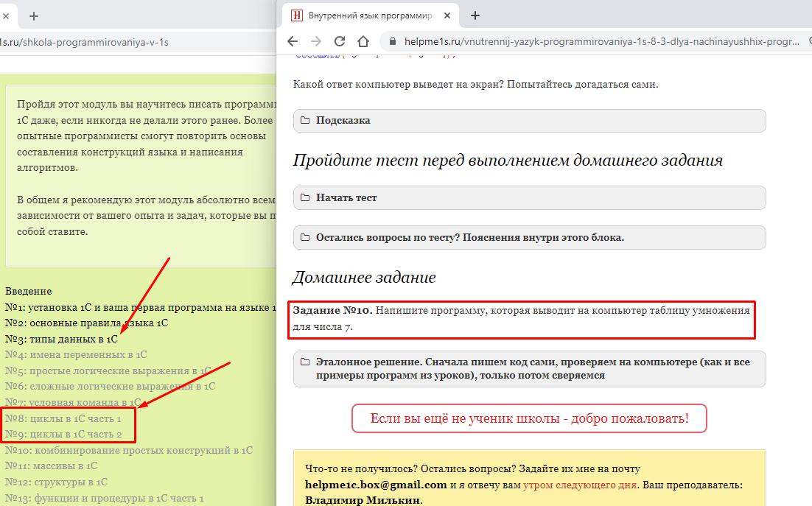Open lesson '№2: основные правила языка 1С'
Image resolution: width=812 pixels, height=506 pixels.
pyautogui.click(x=86, y=323)
